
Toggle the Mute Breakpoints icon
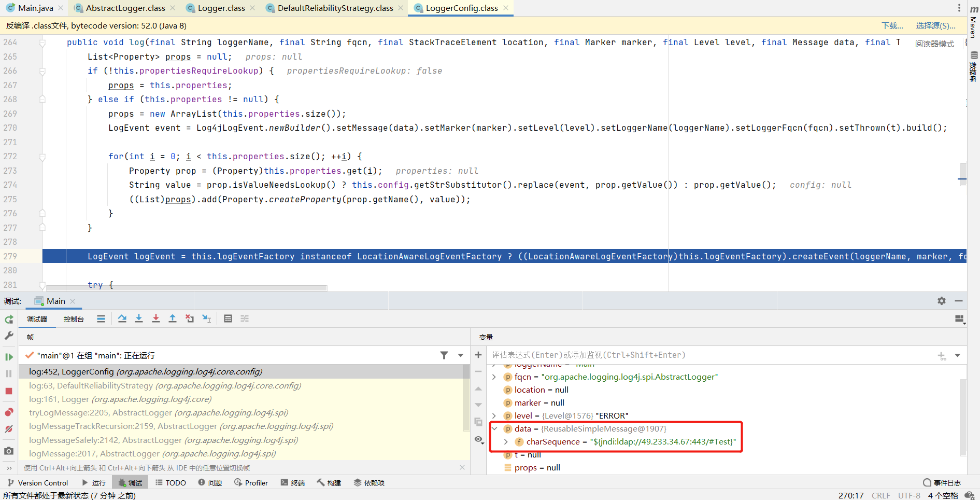tap(8, 429)
